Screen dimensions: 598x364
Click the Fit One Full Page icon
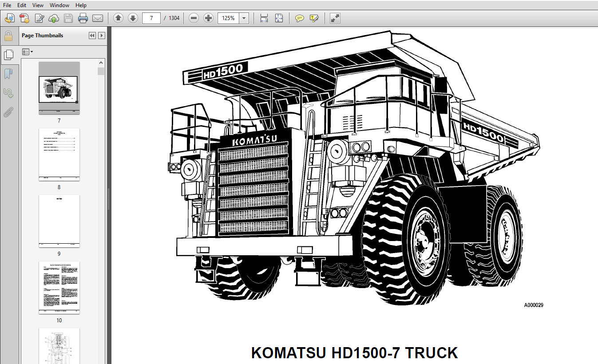279,18
